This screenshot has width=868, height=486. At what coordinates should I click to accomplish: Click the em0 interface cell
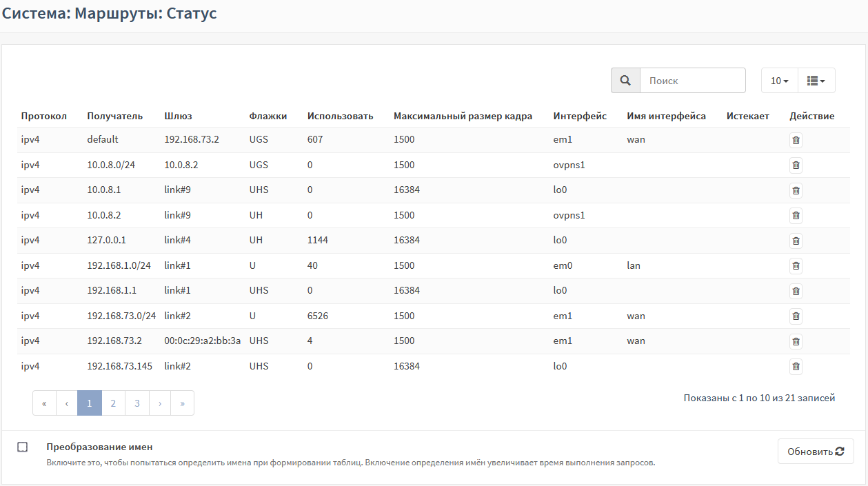tap(563, 265)
